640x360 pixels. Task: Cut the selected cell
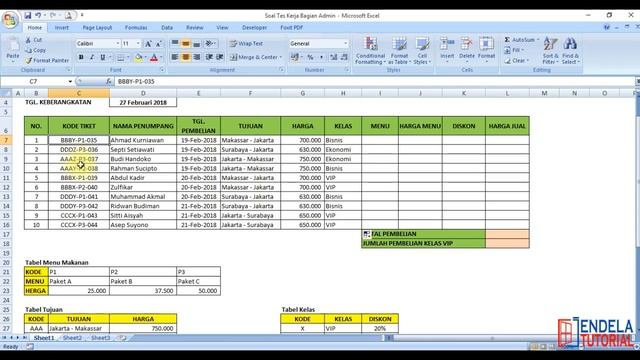click(34, 40)
